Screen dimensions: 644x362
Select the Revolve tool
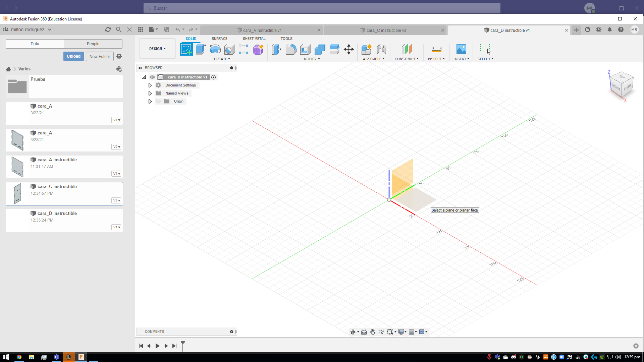[215, 49]
